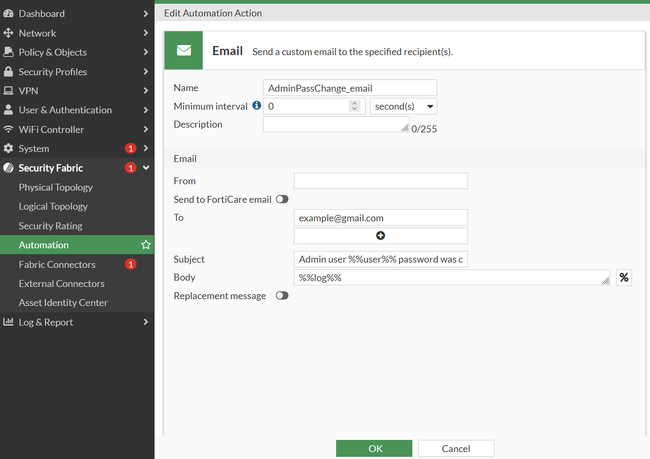Click the Automation favorite star icon
This screenshot has width=650, height=459.
(x=146, y=245)
